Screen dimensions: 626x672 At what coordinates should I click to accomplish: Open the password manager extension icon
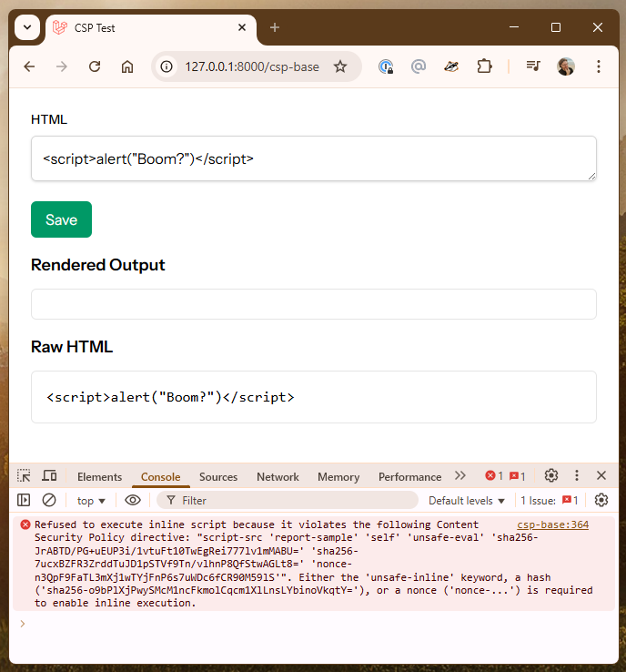pyautogui.click(x=386, y=66)
